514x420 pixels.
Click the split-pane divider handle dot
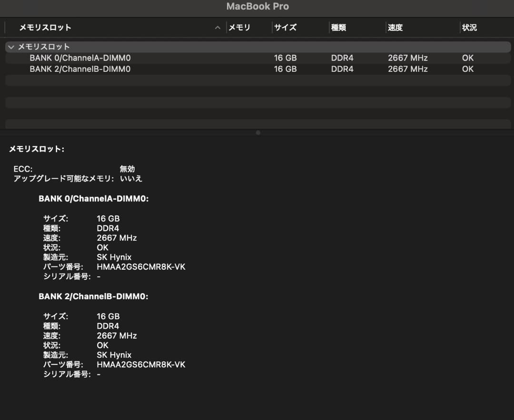pyautogui.click(x=258, y=133)
